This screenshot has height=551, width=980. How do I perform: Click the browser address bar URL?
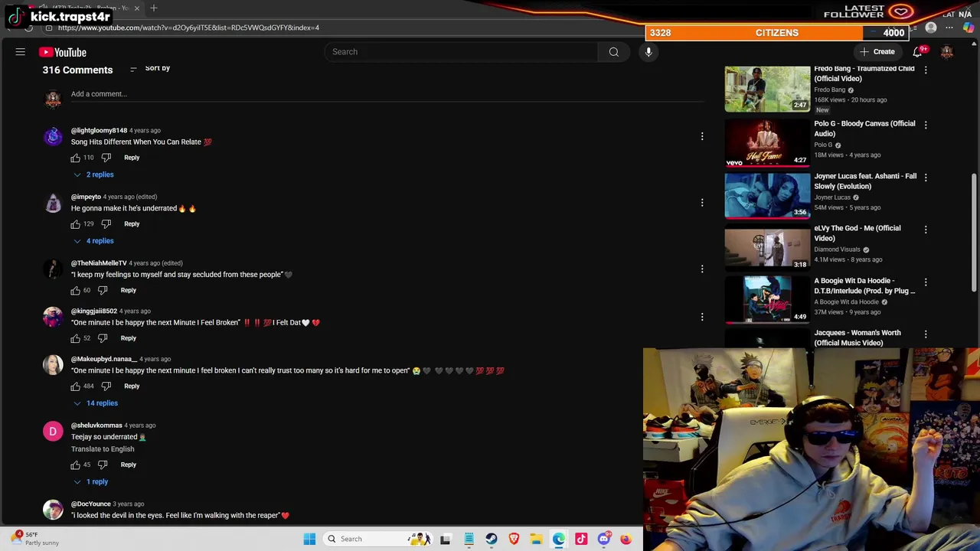188,28
